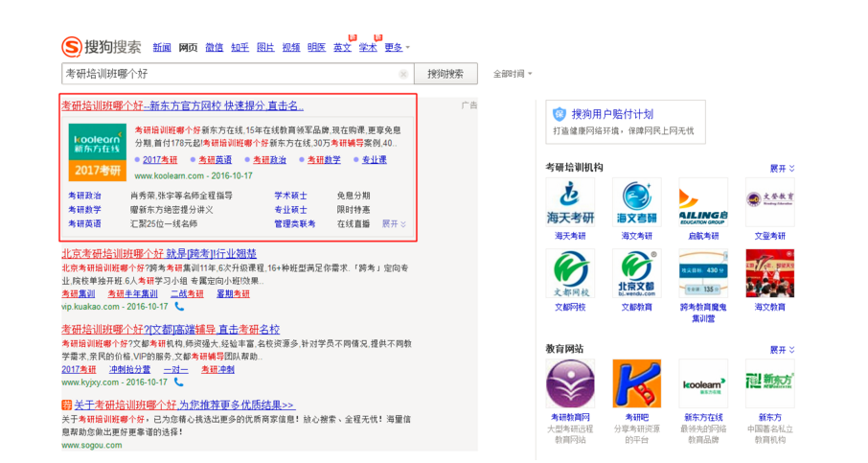Open the 新东方官方网校 ad title link

[x=182, y=105]
